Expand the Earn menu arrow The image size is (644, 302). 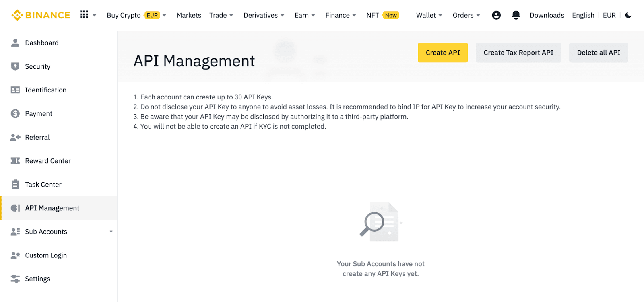pos(313,15)
